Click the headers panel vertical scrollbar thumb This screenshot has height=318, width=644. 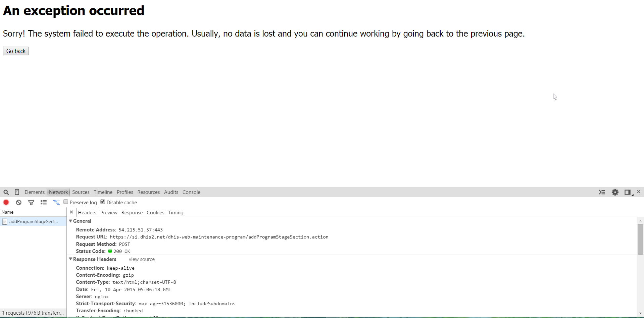pos(640,239)
